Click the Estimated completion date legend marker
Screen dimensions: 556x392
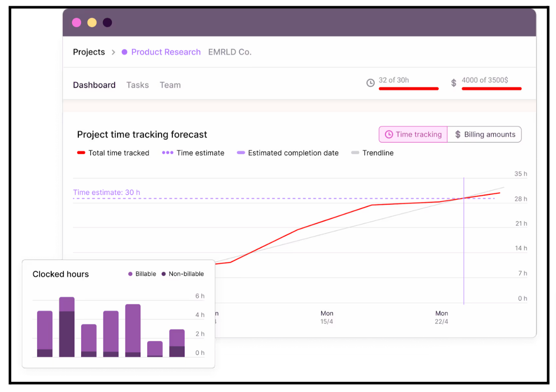coord(241,153)
